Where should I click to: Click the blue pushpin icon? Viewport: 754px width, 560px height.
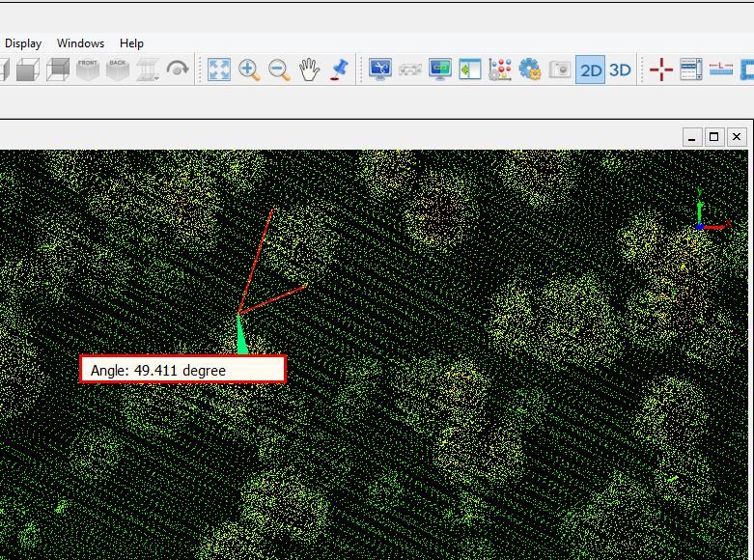pyautogui.click(x=339, y=70)
